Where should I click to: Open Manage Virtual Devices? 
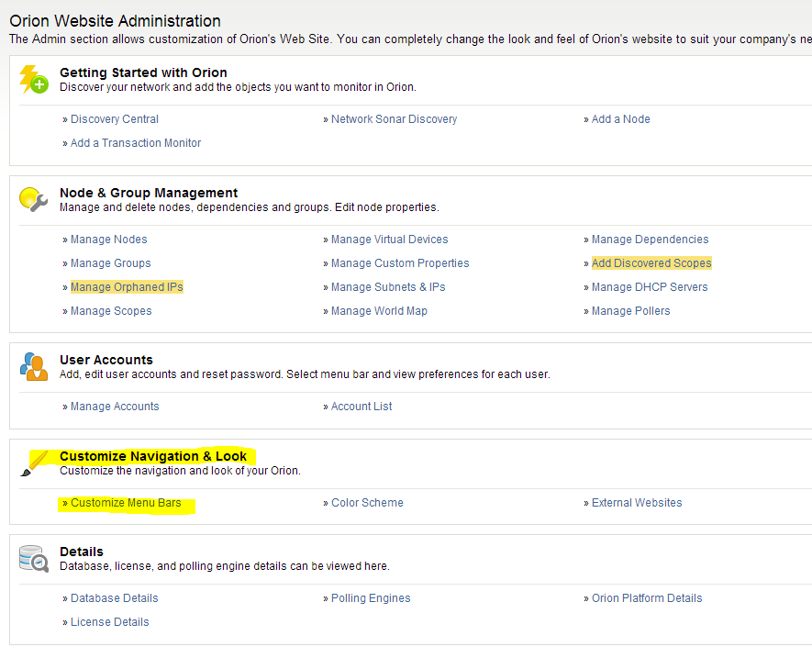point(389,240)
